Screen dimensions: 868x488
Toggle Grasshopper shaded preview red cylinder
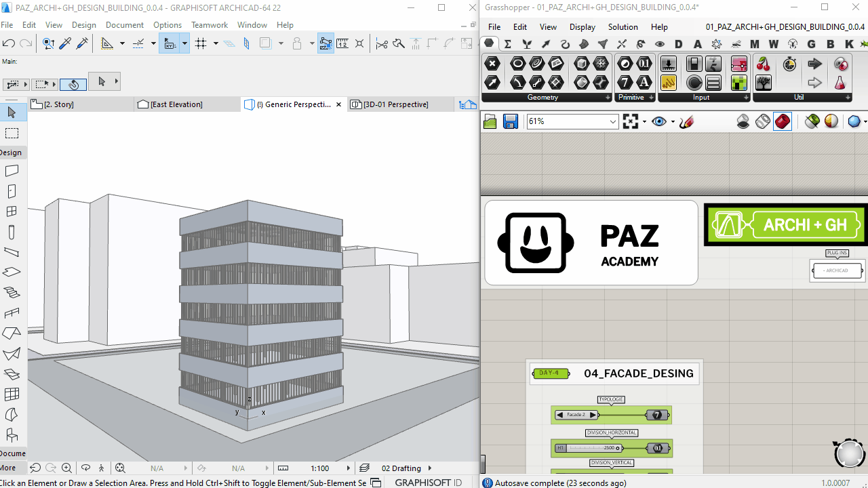(x=782, y=121)
